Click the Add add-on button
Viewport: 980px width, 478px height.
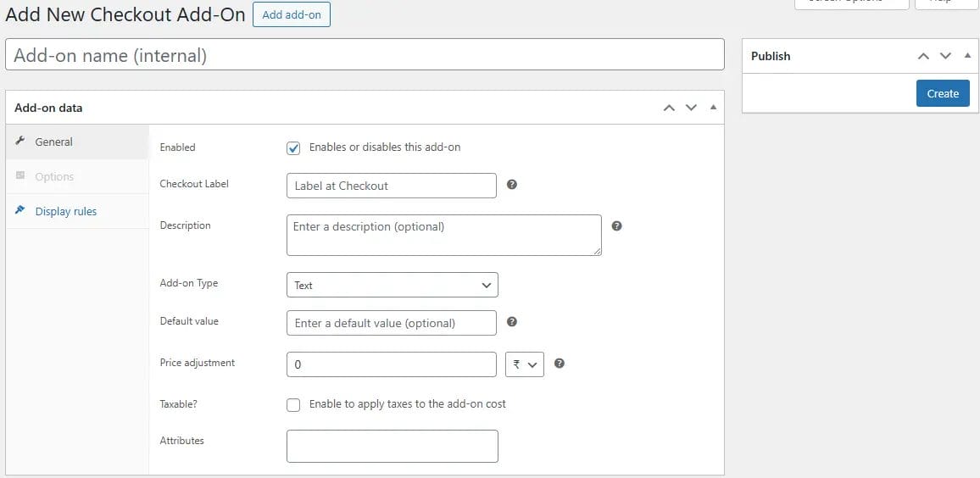(x=292, y=14)
